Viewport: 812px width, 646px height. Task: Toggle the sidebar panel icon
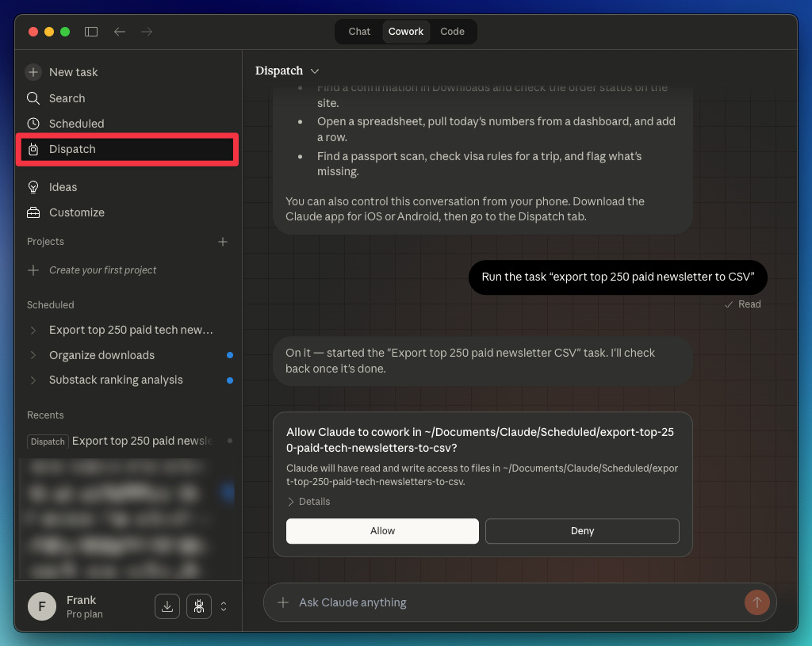pyautogui.click(x=91, y=32)
